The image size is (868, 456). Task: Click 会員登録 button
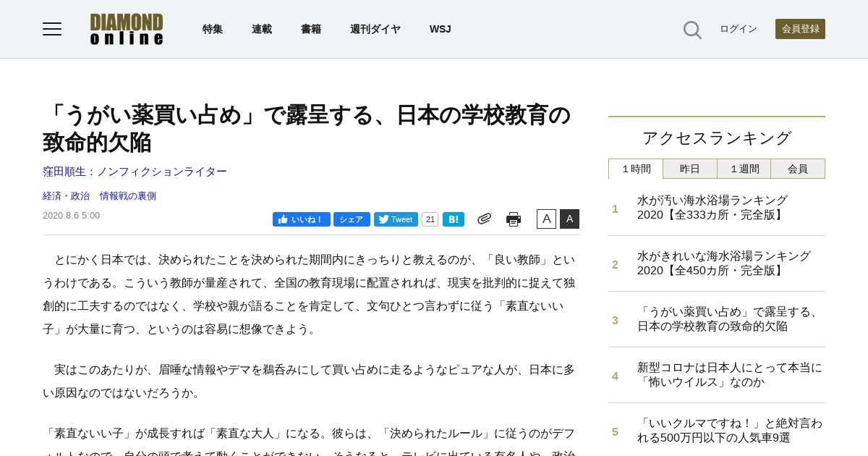[800, 29]
